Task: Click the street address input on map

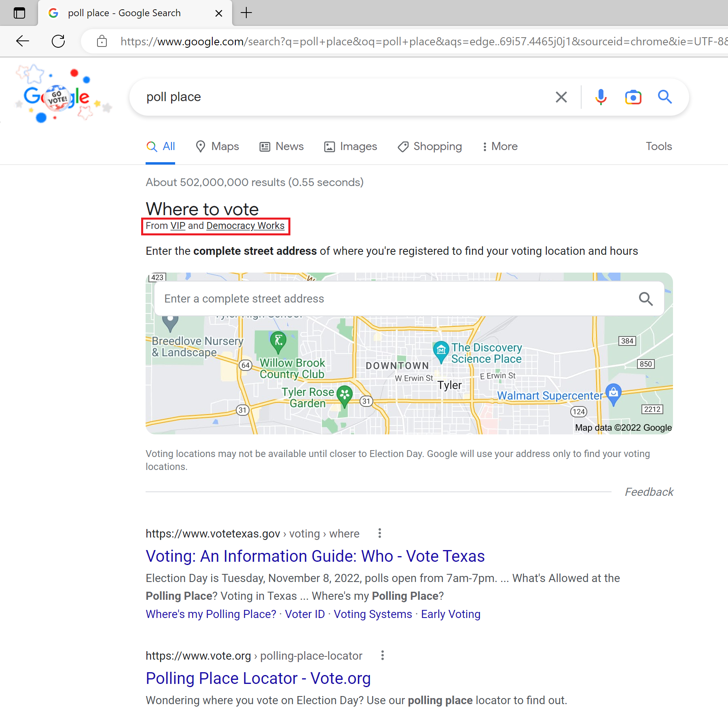Action: click(x=396, y=298)
